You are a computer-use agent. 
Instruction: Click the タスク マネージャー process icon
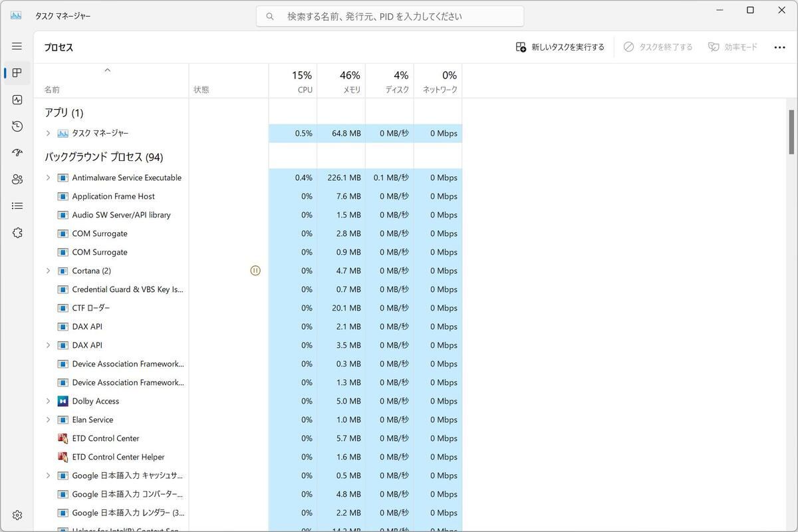point(63,133)
